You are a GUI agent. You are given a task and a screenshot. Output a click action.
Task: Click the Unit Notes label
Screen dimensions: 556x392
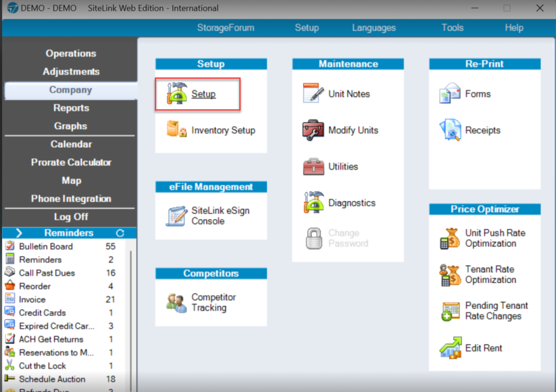pyautogui.click(x=349, y=94)
